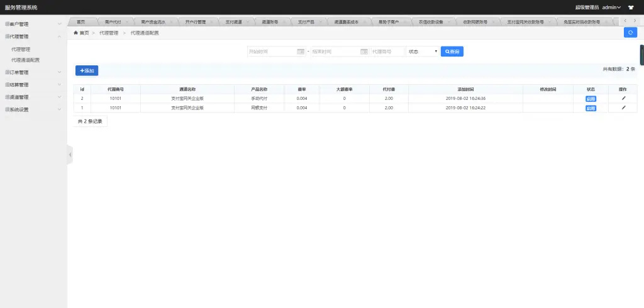Click timestamp 2019-08-02 16:24:22
Screen dimensions: 644x308
466,108
